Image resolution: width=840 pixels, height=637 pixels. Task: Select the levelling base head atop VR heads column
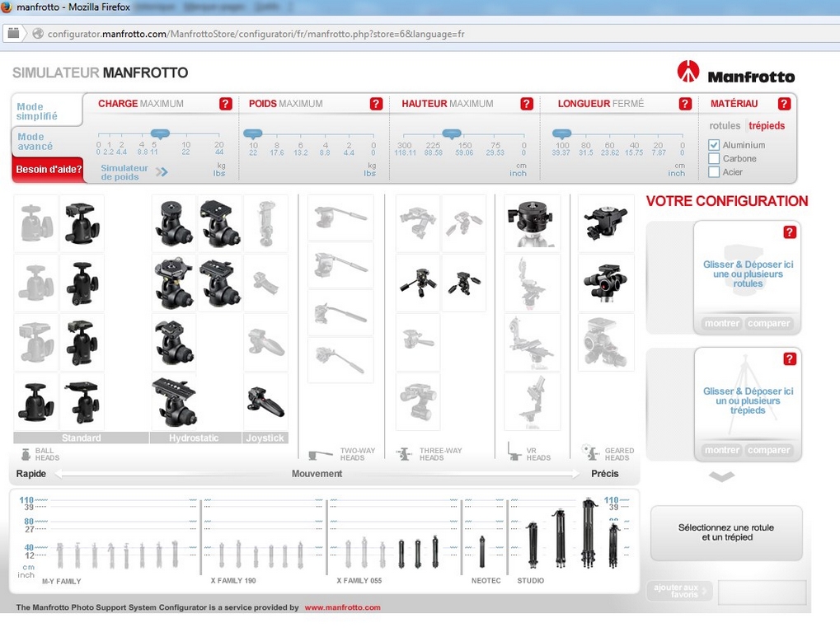pos(532,222)
